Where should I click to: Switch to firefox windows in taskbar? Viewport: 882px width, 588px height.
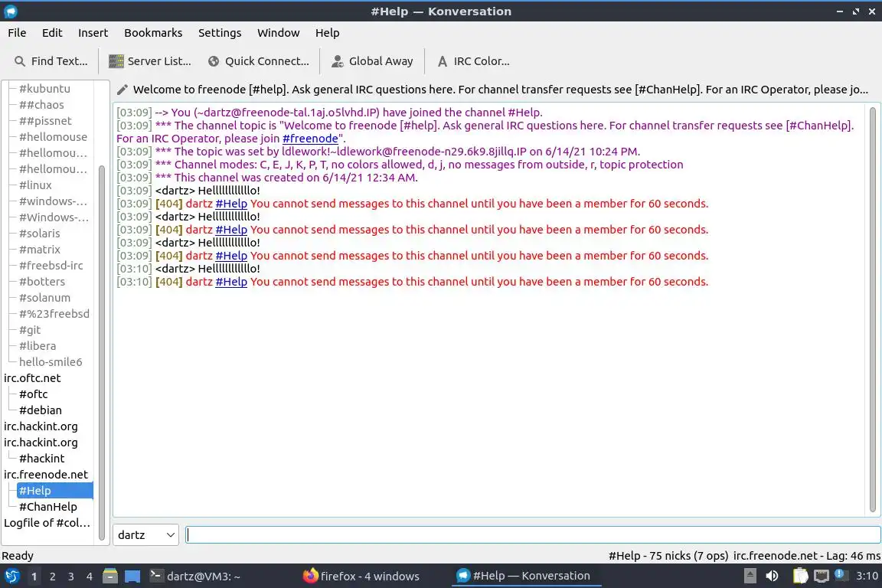(361, 576)
